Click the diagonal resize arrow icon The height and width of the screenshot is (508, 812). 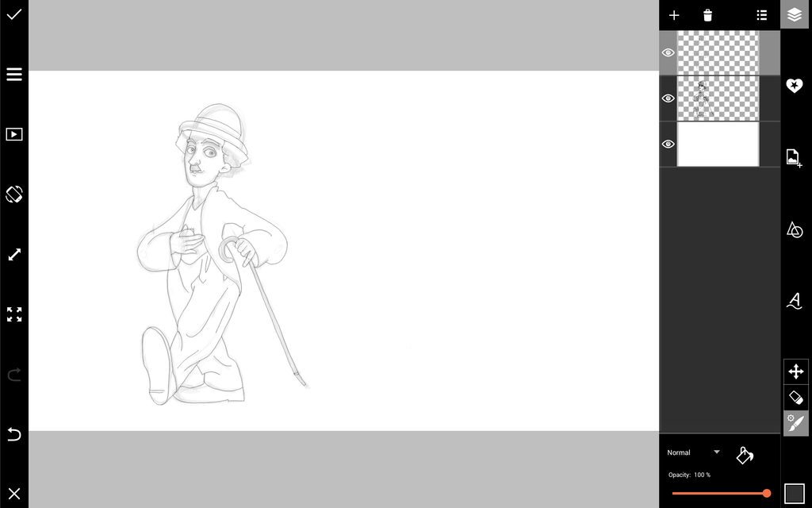coord(14,255)
